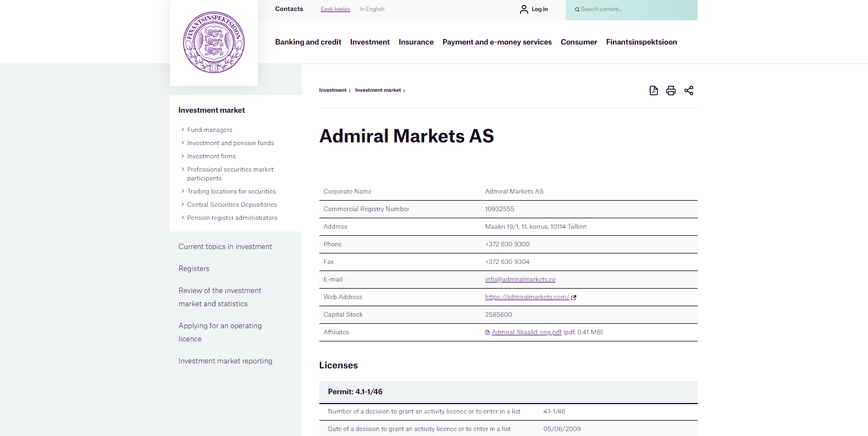
Task: Click external link icon next to web address
Action: [x=574, y=297]
